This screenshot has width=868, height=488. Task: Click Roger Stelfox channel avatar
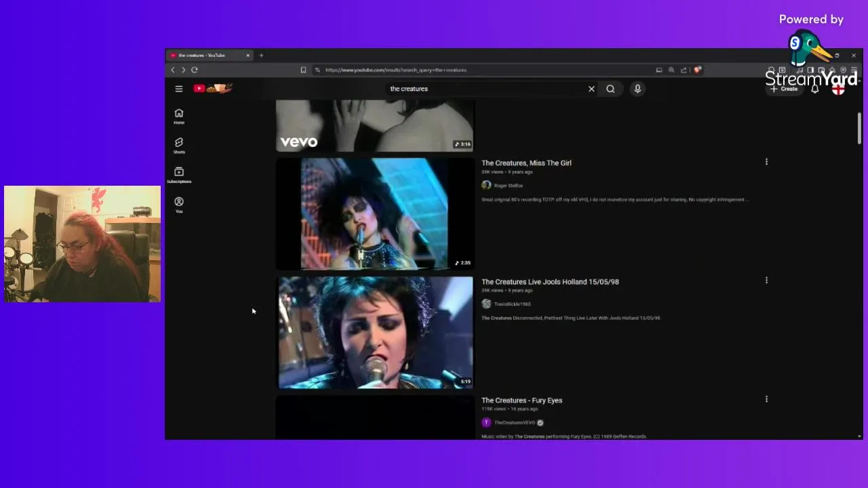click(486, 185)
